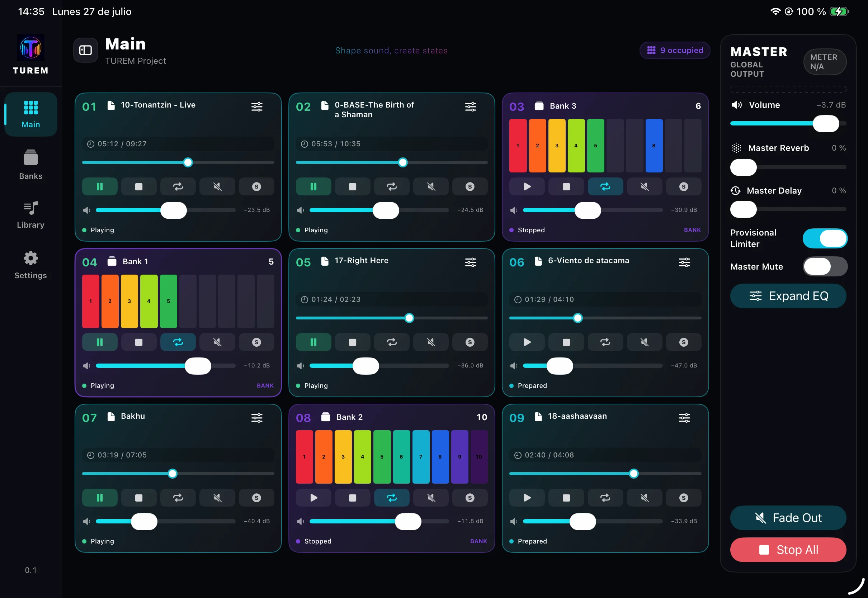Toggle loop on slot 01 10-Tonantzin

click(x=178, y=186)
